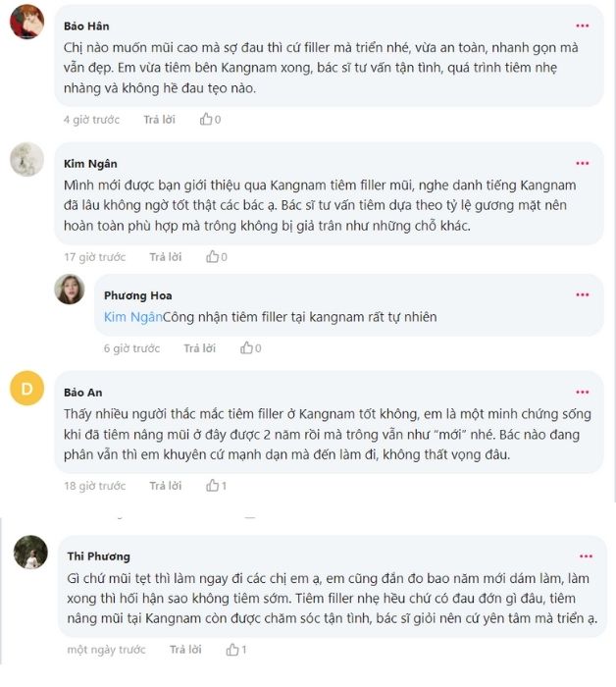Like Thi Phương's comment with thumbs-up
The image size is (616, 687).
pos(231,650)
